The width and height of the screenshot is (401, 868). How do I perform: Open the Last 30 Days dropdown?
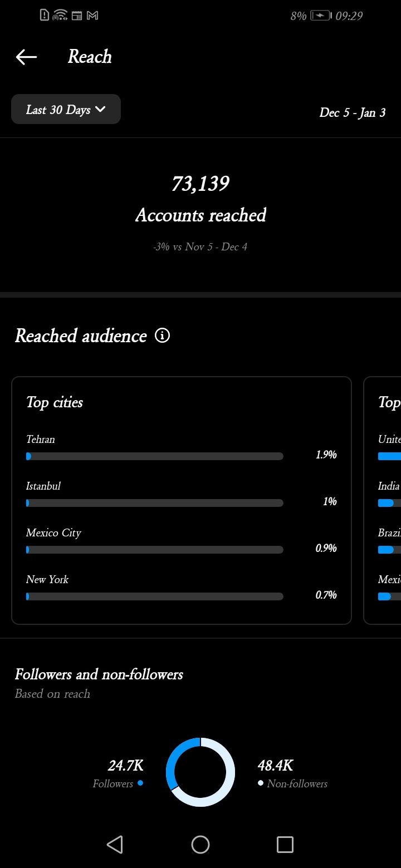66,109
